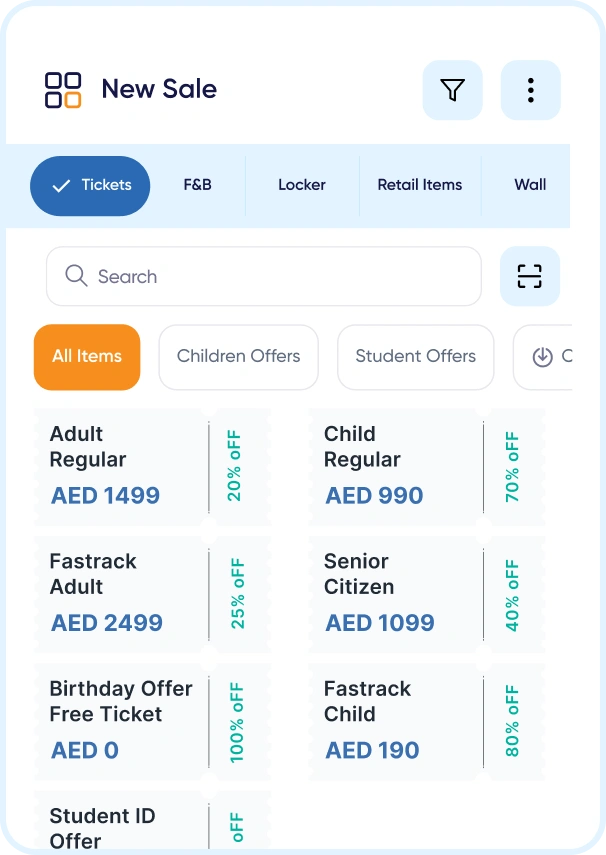Open the barcode scanner icon

coord(530,276)
